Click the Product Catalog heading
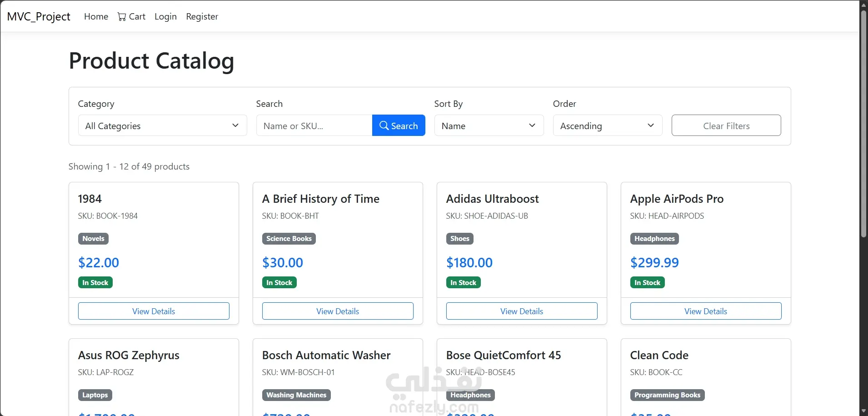 click(x=151, y=61)
